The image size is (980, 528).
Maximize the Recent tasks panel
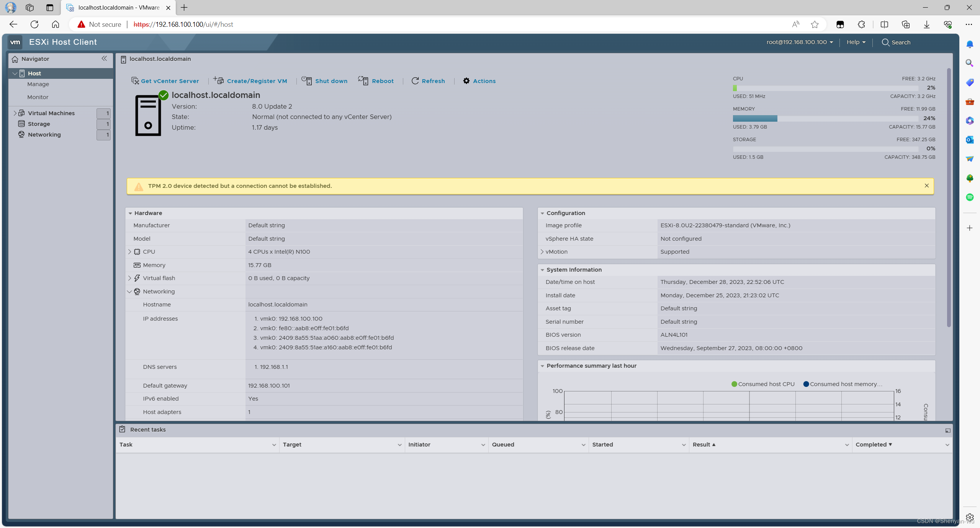(x=948, y=430)
